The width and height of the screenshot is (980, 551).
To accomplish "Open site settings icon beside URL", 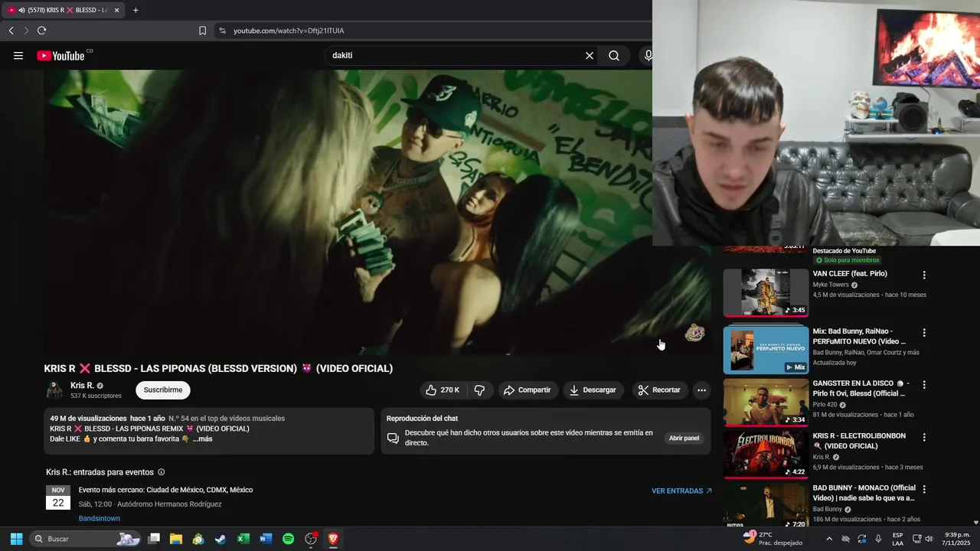I will 222,31.
